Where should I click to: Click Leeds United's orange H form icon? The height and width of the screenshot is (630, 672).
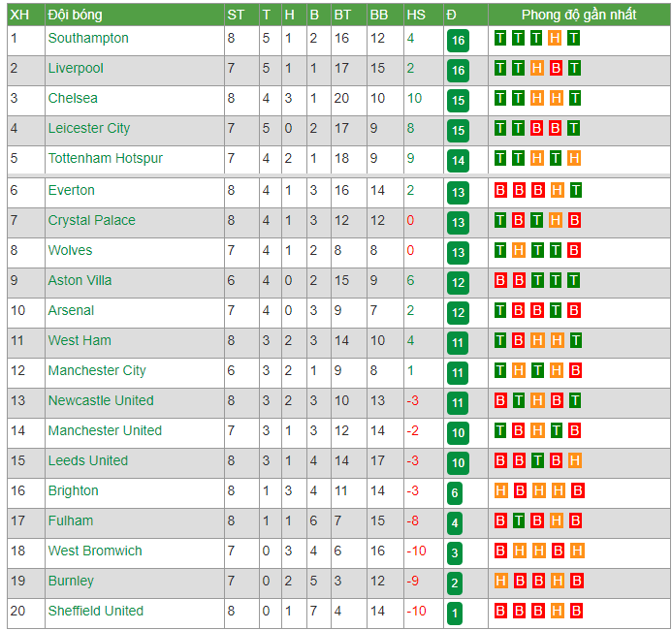pos(575,460)
